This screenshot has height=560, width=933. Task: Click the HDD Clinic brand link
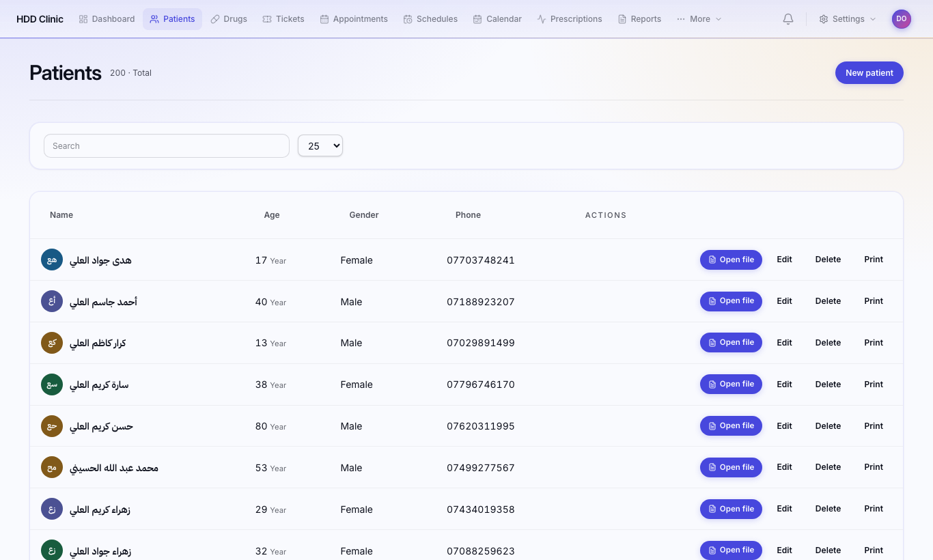40,19
